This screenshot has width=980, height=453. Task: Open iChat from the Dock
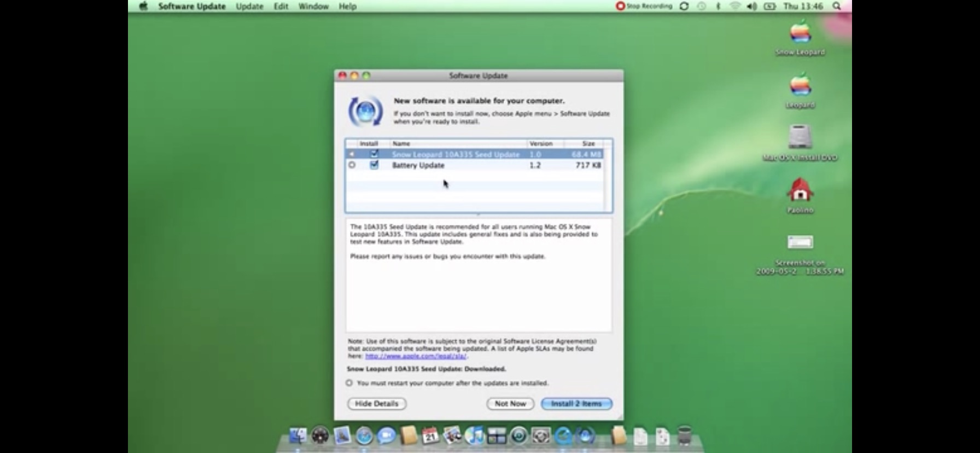[386, 436]
